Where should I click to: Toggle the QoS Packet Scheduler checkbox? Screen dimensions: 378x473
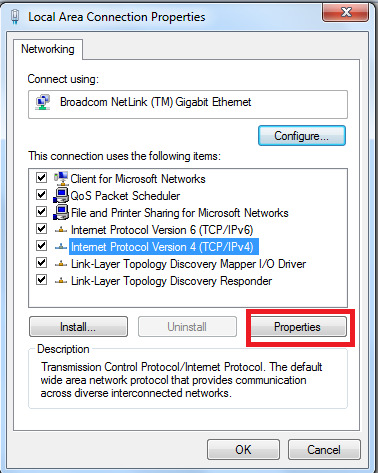click(x=41, y=194)
